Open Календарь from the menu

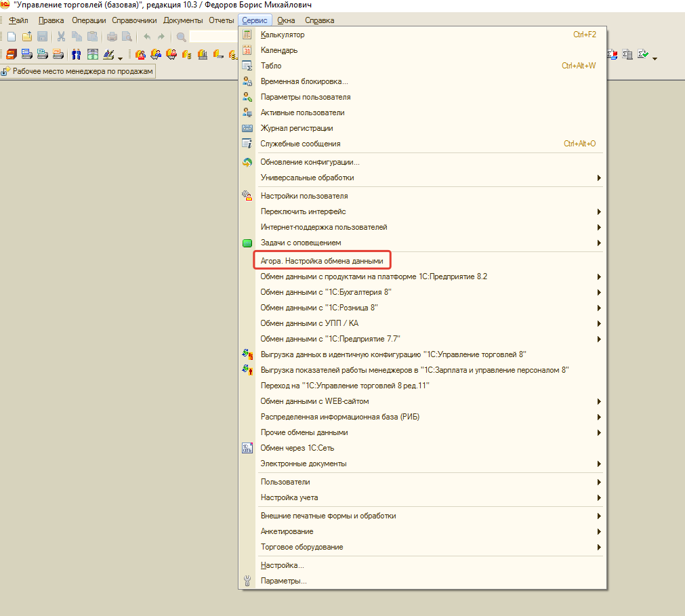click(279, 50)
